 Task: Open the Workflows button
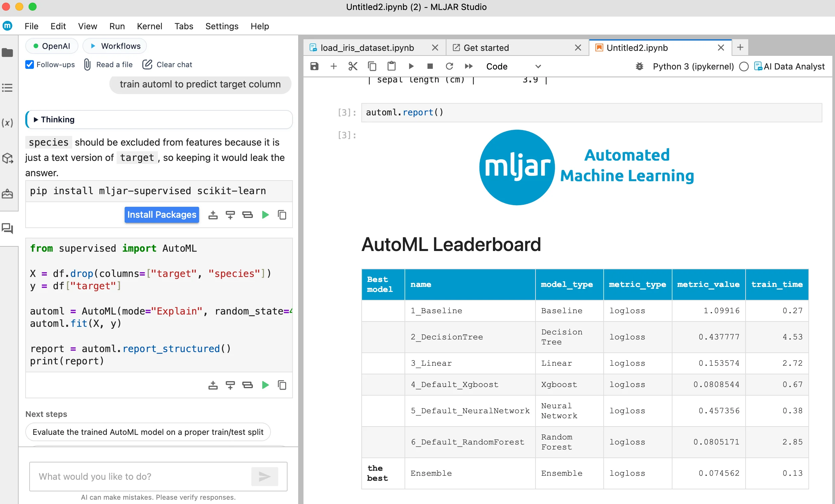(115, 46)
